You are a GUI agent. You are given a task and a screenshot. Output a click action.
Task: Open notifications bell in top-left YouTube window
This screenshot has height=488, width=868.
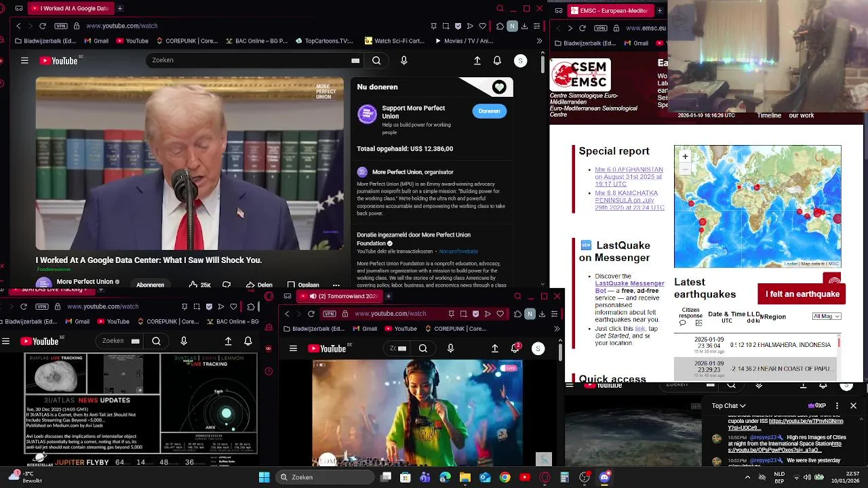coord(497,60)
